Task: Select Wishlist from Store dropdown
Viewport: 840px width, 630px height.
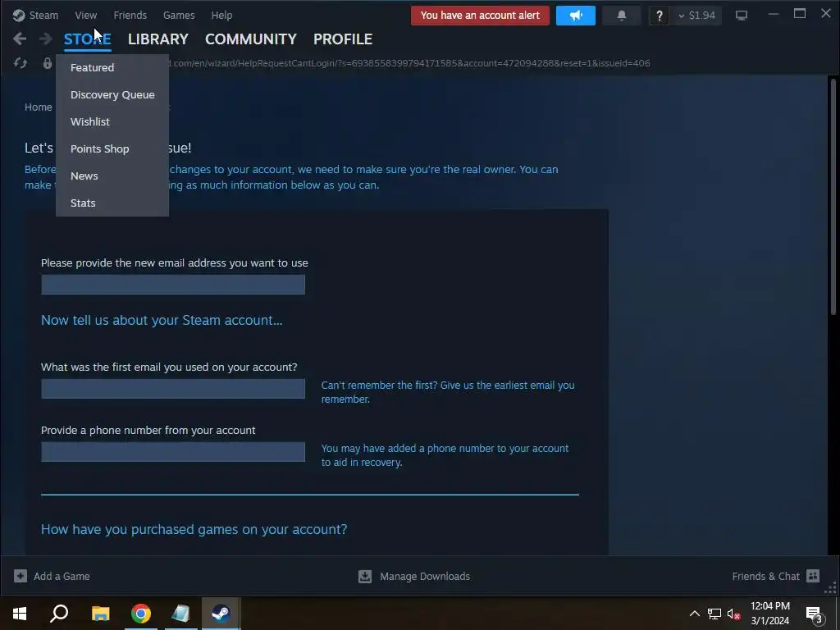Action: tap(90, 121)
